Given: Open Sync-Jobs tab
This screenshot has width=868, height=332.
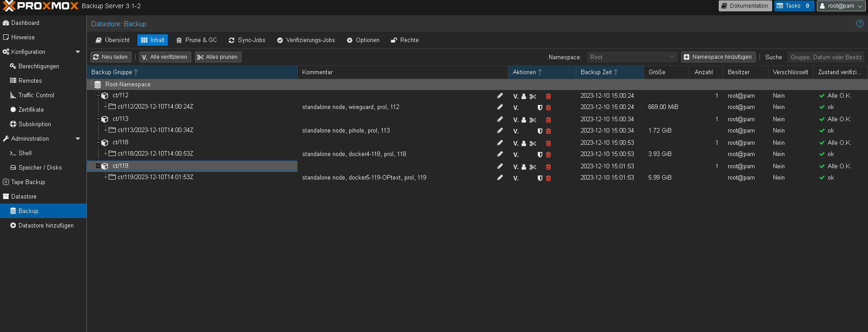Looking at the screenshot, I should tap(247, 40).
